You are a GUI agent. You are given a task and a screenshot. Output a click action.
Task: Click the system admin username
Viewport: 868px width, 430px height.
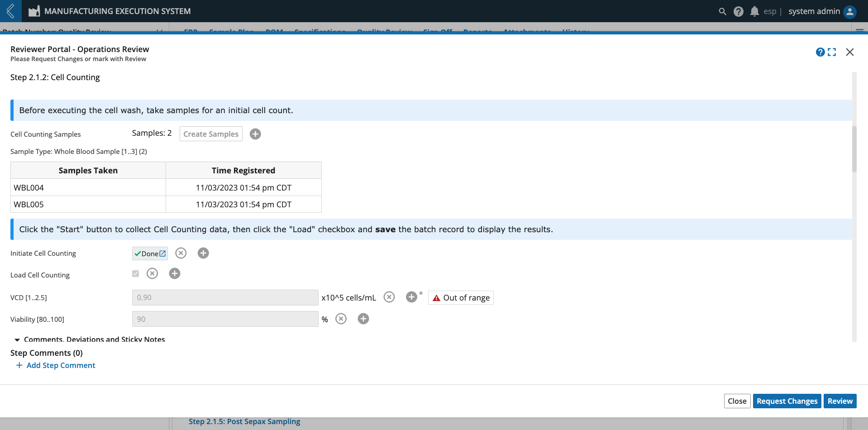(814, 11)
